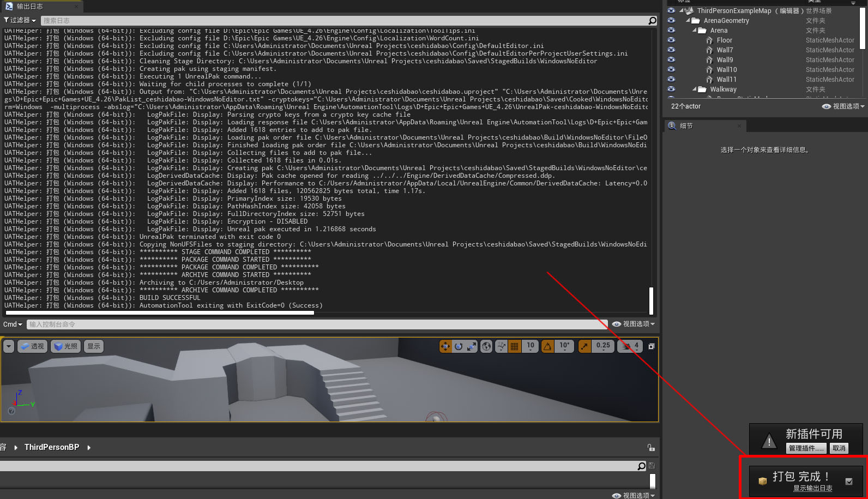Click the 搜索日志 search log field

[x=343, y=21]
